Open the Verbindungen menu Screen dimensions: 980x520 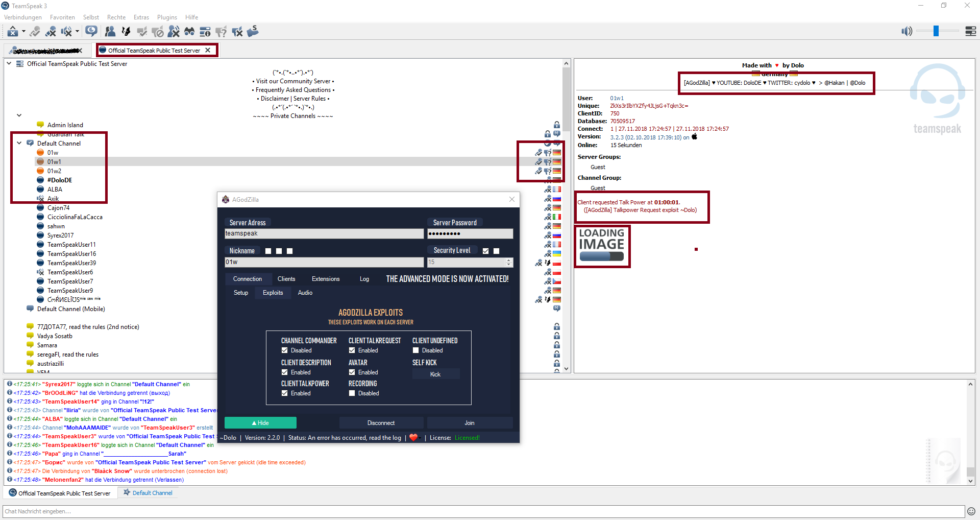[23, 17]
